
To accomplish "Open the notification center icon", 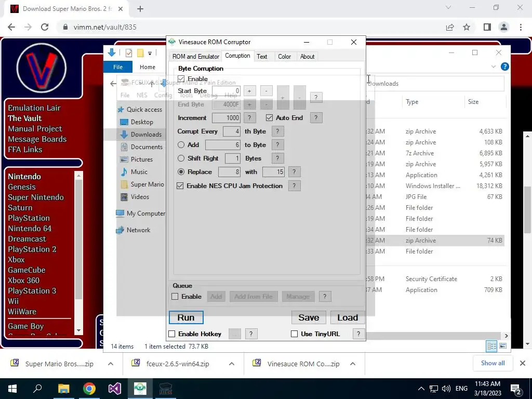I will pyautogui.click(x=515, y=389).
